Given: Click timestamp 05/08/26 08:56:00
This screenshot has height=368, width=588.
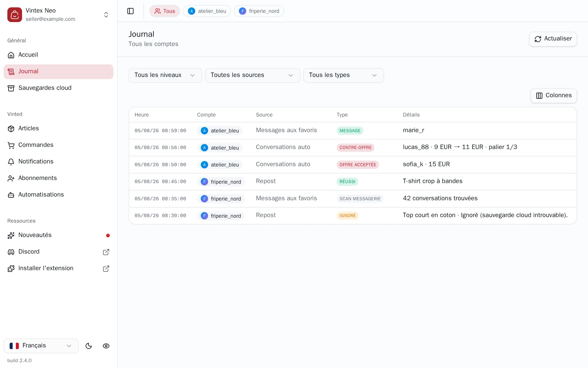Looking at the screenshot, I should coord(160,148).
